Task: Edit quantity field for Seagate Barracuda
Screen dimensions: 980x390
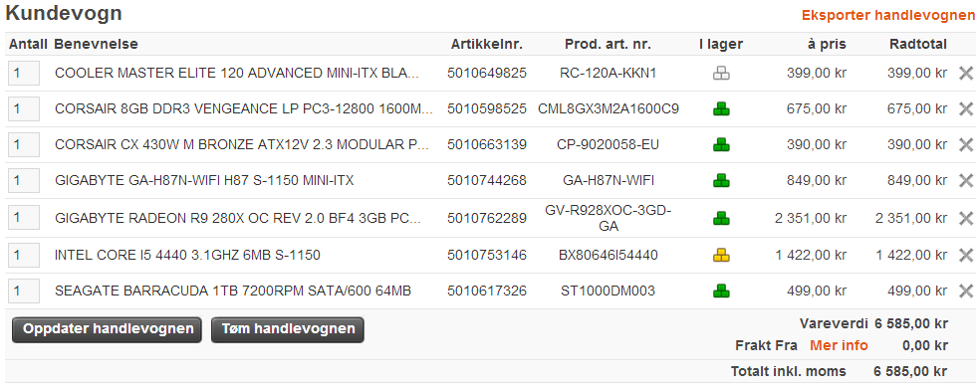Action: pyautogui.click(x=24, y=291)
